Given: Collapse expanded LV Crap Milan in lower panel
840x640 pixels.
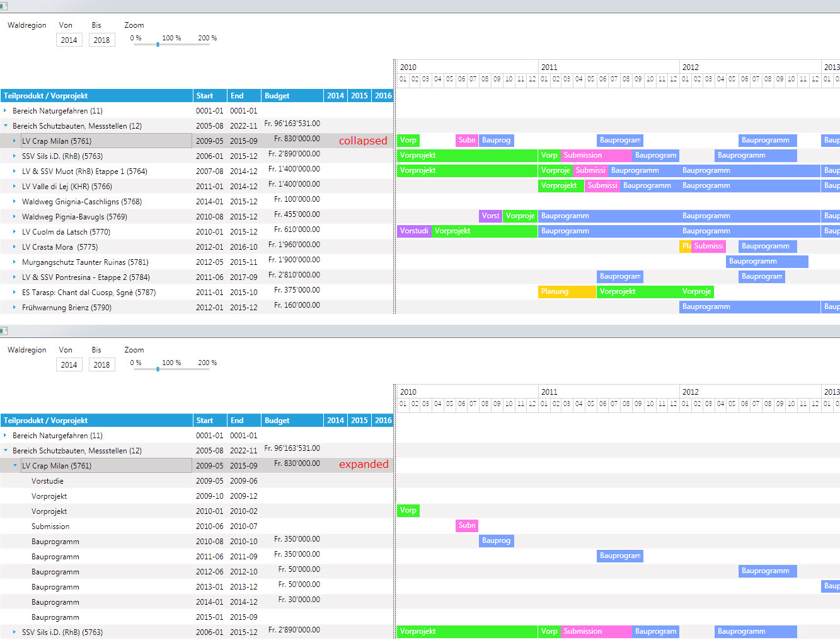Looking at the screenshot, I should coord(14,465).
